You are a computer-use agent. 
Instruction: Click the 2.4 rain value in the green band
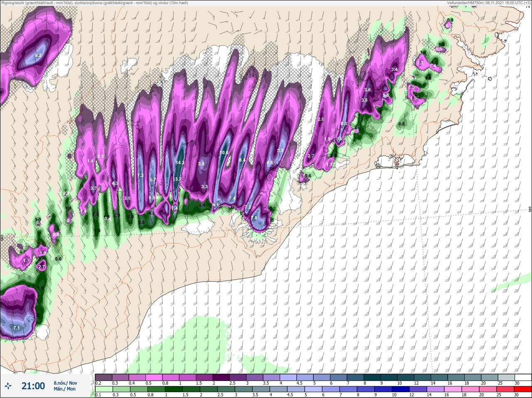[x=202, y=205]
